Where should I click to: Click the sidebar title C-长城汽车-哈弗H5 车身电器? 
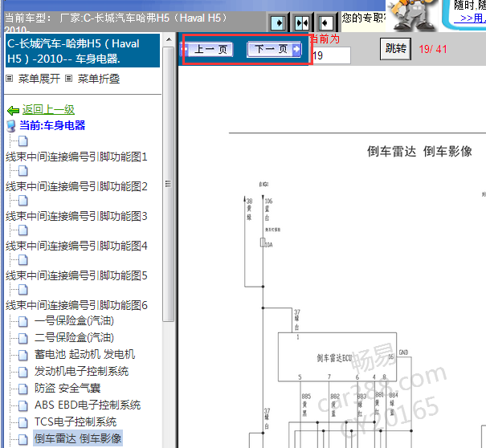click(x=83, y=51)
